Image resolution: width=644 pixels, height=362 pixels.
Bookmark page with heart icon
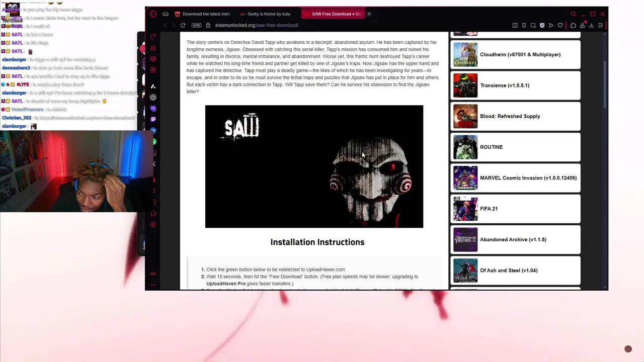click(560, 25)
